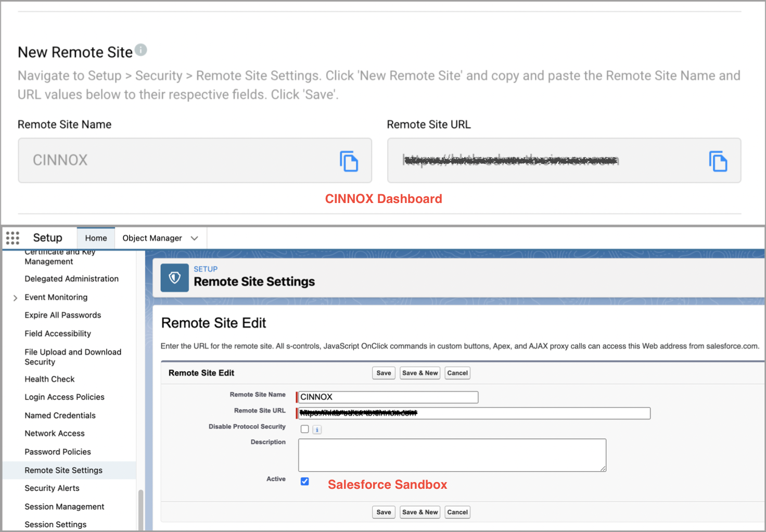Open Health Check in sidebar
This screenshot has width=766, height=532.
[x=49, y=379]
